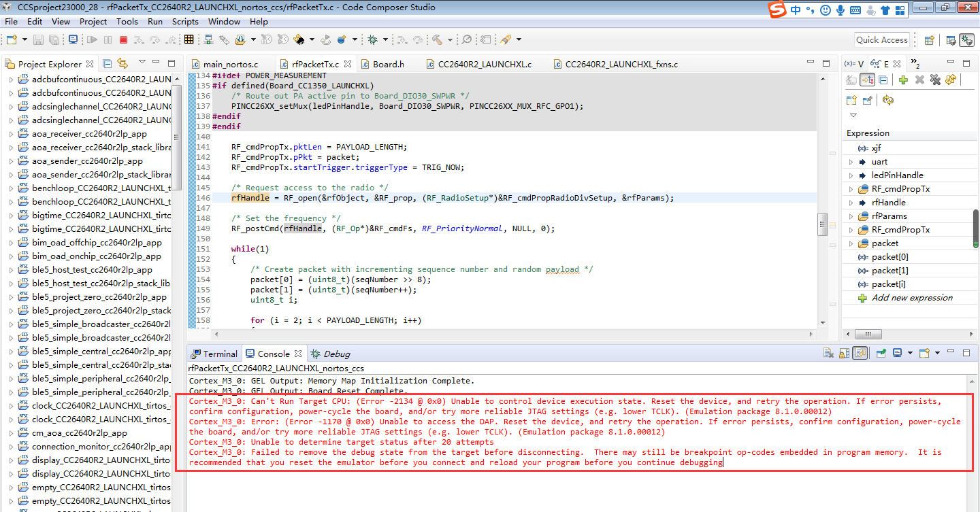The height and width of the screenshot is (512, 980).
Task: Click the yellow circular arrows Refresh icon in Expressions
Action: point(887,100)
